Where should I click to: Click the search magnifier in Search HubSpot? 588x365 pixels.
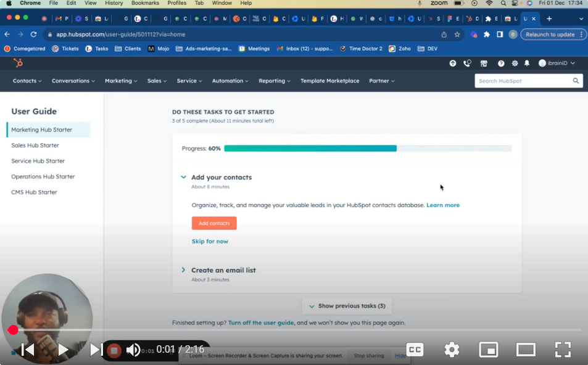pos(576,81)
